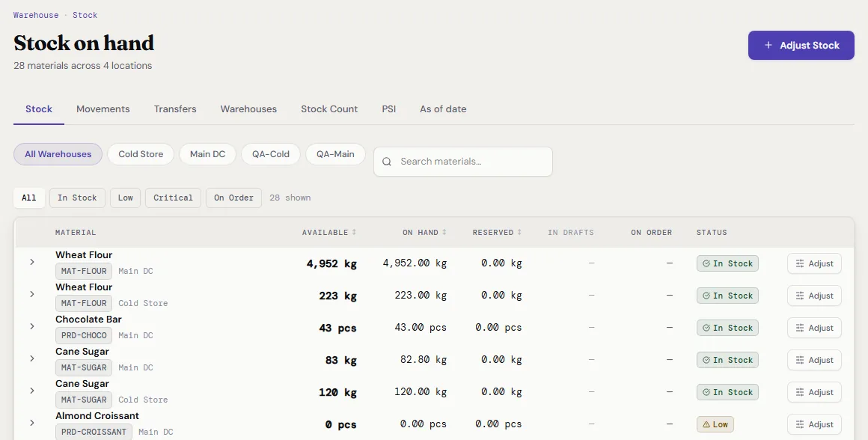
Task: Switch to the Movements tab
Action: [x=103, y=109]
